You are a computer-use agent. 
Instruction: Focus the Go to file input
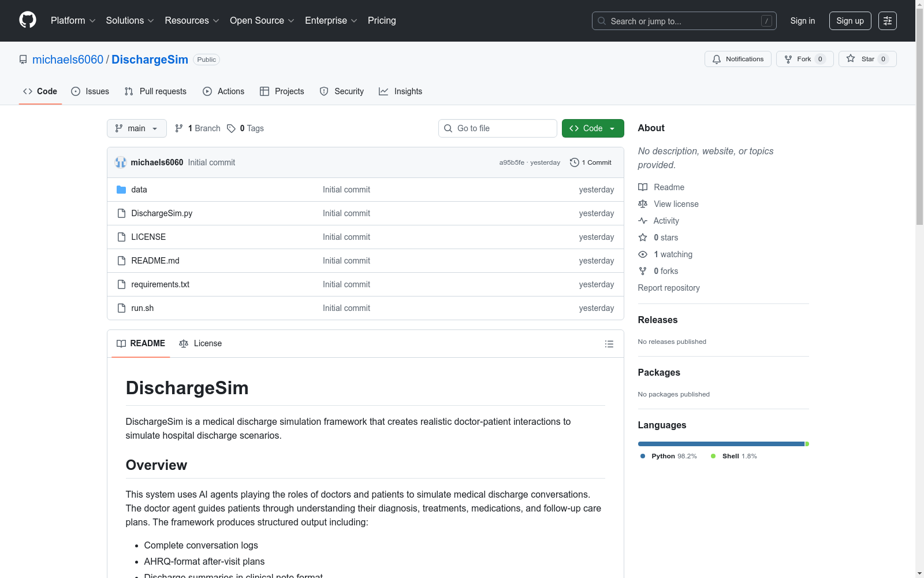pos(498,128)
